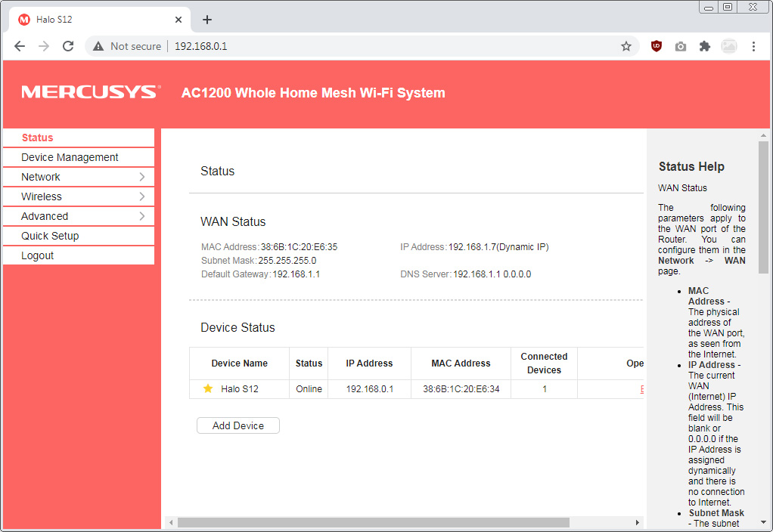The width and height of the screenshot is (773, 532).
Task: Bookmark this page with the star icon
Action: [626, 46]
